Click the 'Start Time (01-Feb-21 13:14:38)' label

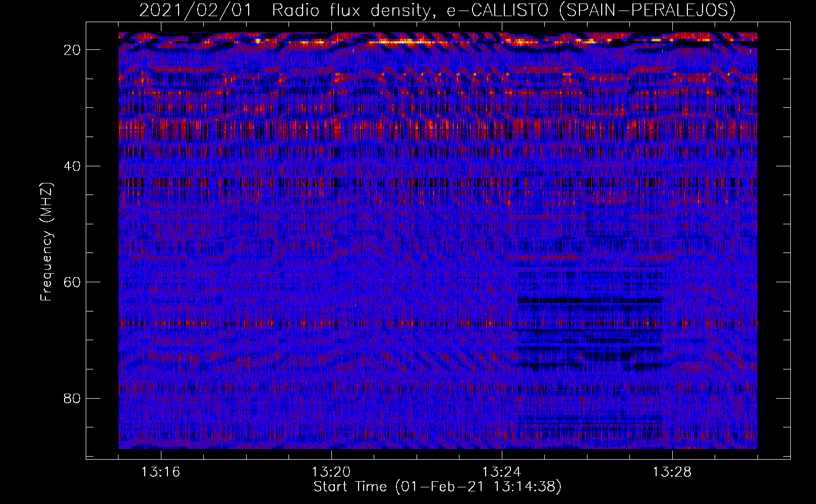(x=437, y=487)
